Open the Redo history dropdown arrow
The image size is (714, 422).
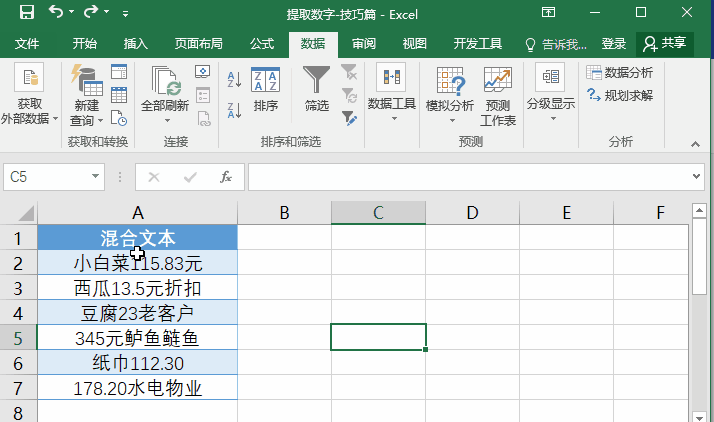point(107,12)
